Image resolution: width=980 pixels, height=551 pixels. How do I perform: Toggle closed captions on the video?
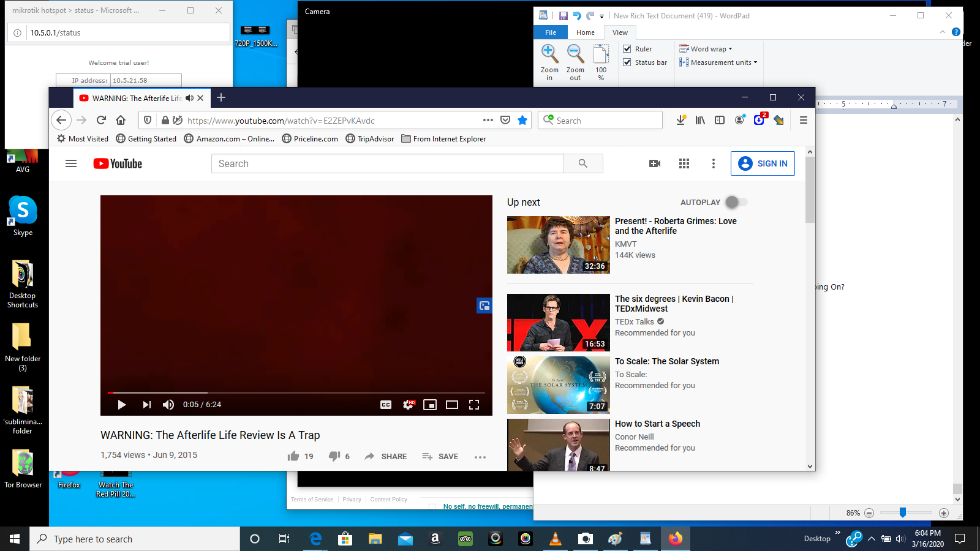point(386,405)
